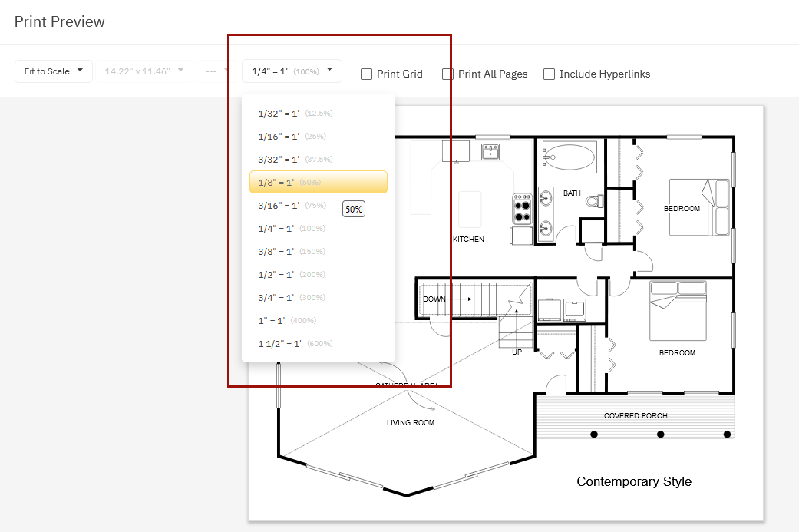Click the bathtub symbol in the bath
This screenshot has height=532, width=799.
coord(569,159)
